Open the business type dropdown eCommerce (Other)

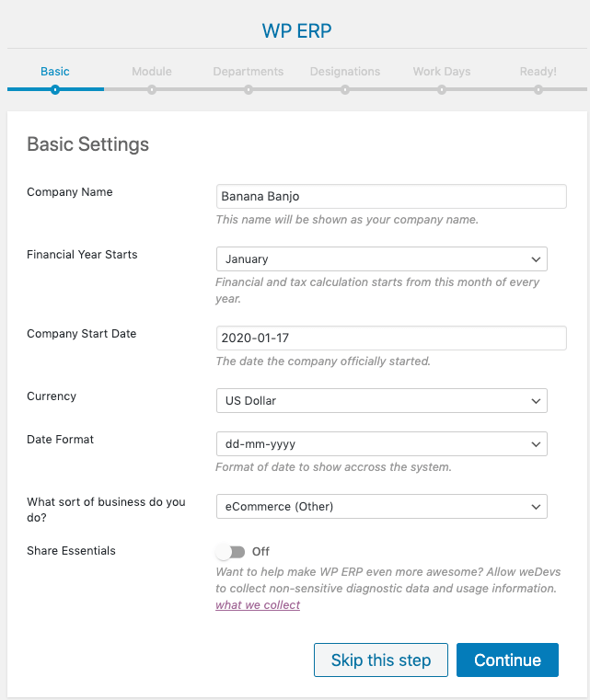(x=382, y=506)
